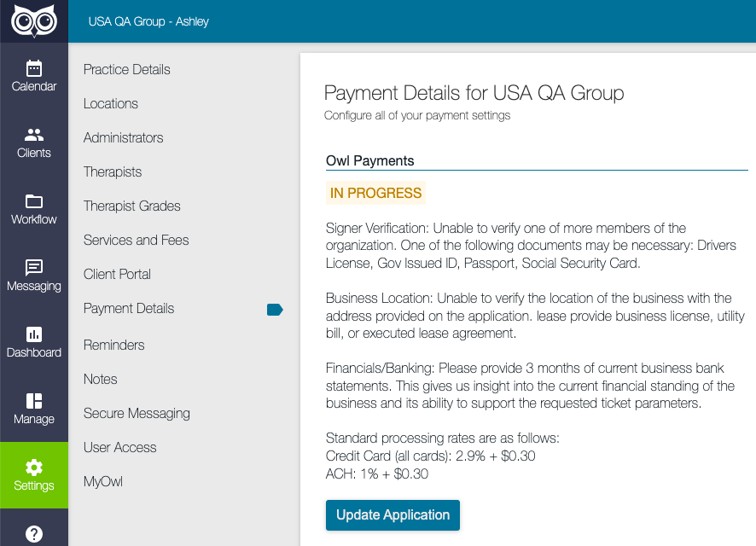Select Services and Fees
Screen dimensions: 756x546
[x=136, y=240]
